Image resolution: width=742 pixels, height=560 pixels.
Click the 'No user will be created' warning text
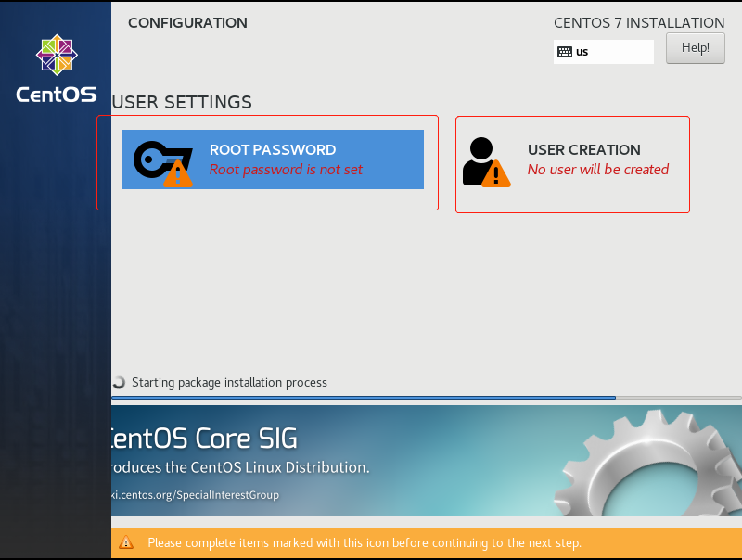(x=597, y=170)
